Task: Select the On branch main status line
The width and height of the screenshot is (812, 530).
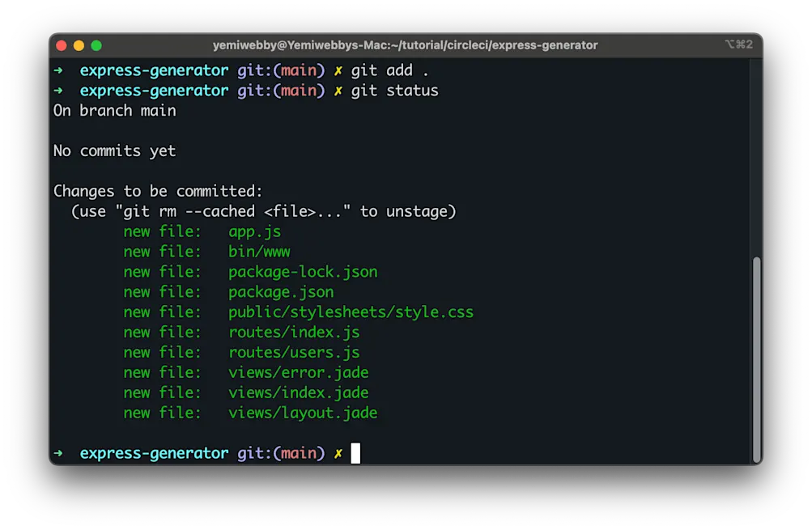Action: 113,111
